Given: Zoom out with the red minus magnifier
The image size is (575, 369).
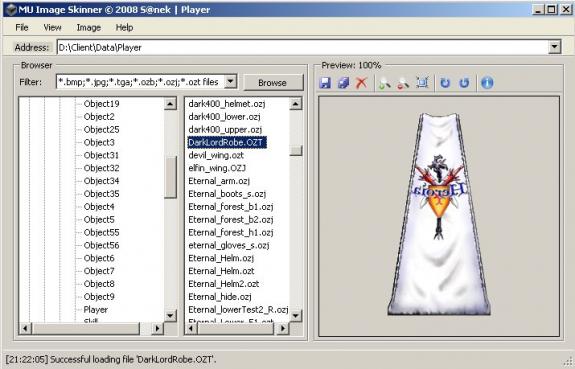Looking at the screenshot, I should 403,83.
